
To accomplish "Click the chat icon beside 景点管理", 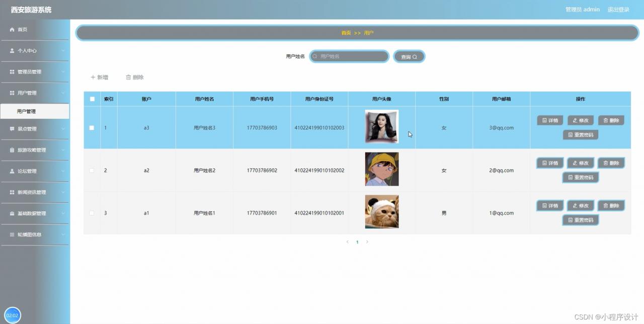I will [x=12, y=129].
